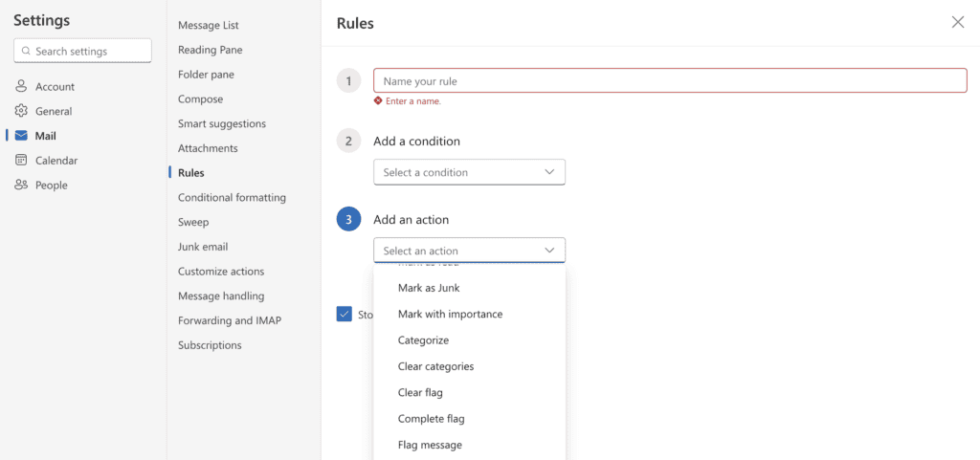Open People settings category

52,186
